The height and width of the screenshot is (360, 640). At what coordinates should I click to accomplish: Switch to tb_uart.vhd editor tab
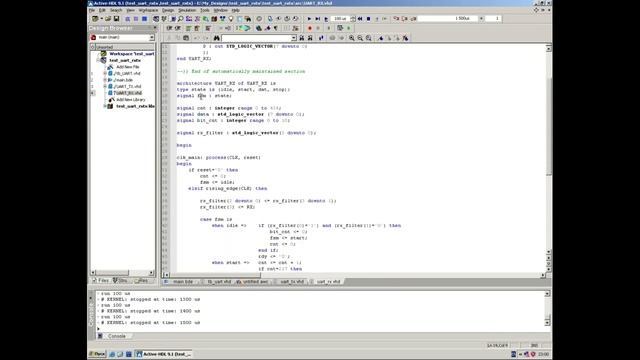(x=216, y=282)
